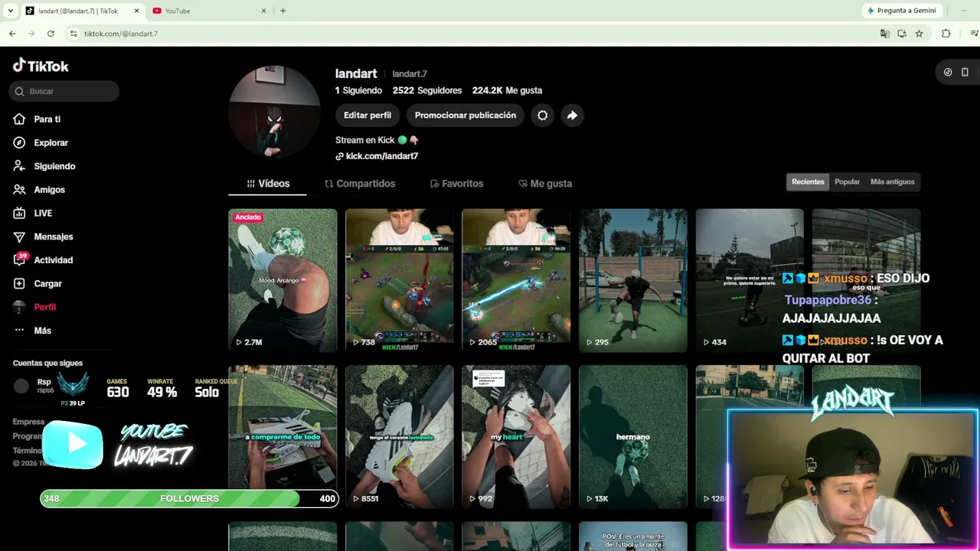Open a new browser tab
Screen dimensions: 980x551
pyautogui.click(x=283, y=11)
